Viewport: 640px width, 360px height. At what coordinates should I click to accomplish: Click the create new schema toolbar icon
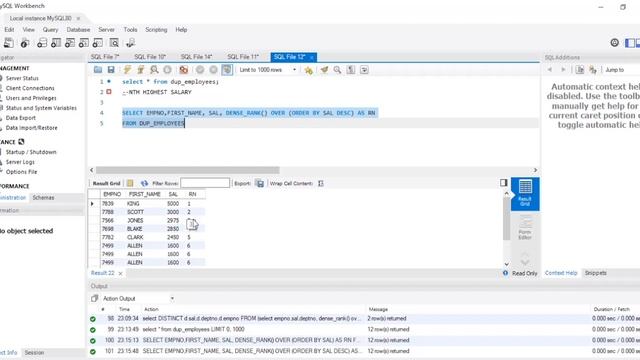[x=42, y=43]
